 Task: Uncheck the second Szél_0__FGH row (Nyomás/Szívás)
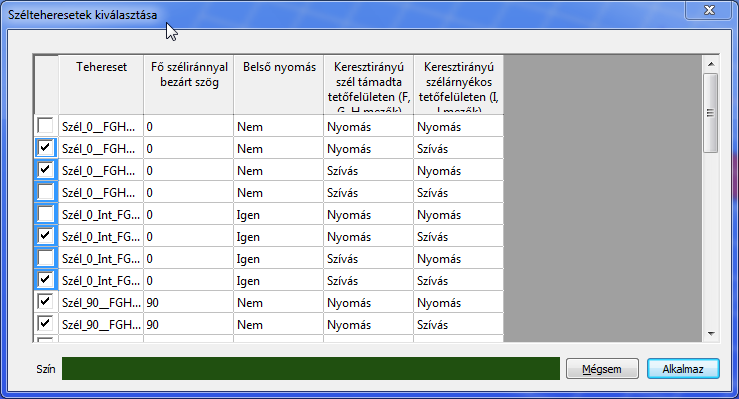[45, 148]
